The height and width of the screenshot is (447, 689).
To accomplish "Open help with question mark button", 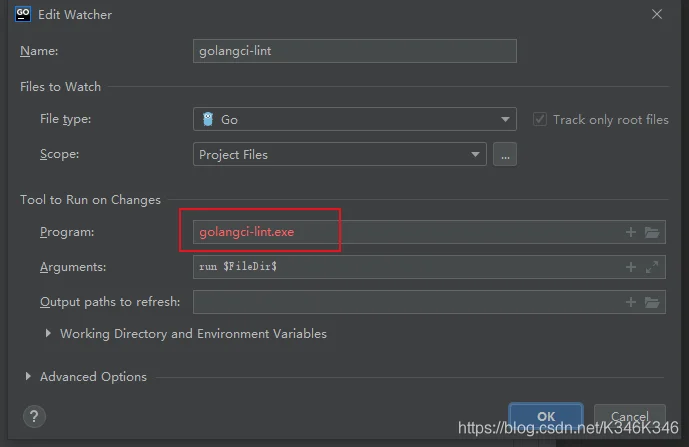I will [x=34, y=416].
